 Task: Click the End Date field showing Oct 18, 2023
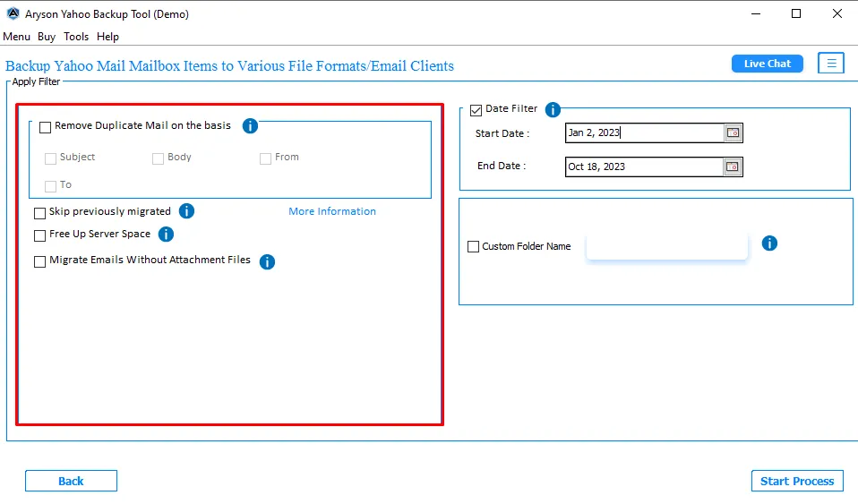tap(645, 167)
